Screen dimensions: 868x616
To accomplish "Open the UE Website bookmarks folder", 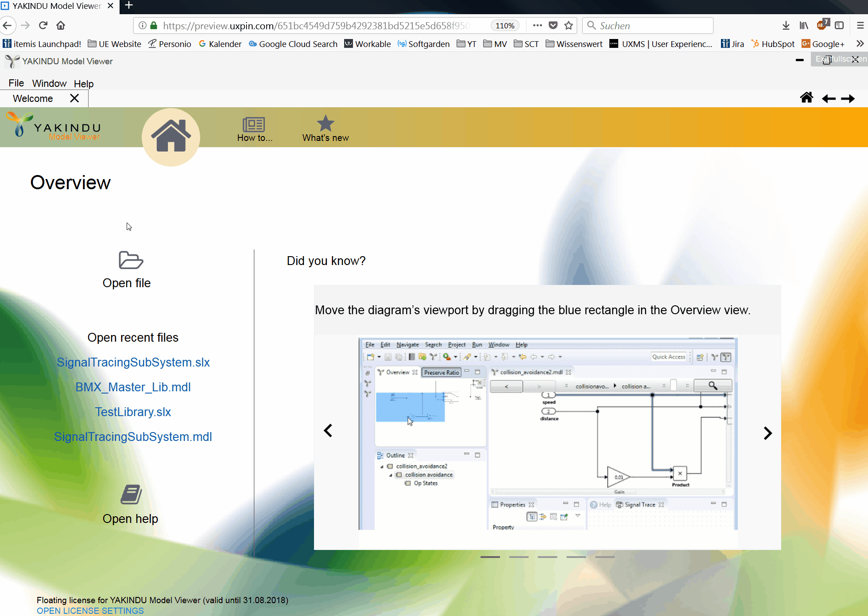I will point(114,44).
